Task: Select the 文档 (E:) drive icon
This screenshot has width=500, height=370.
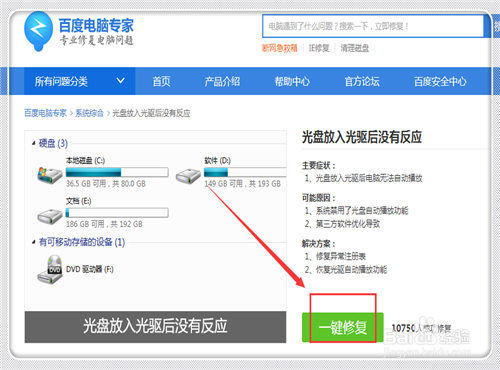Action: coord(50,217)
